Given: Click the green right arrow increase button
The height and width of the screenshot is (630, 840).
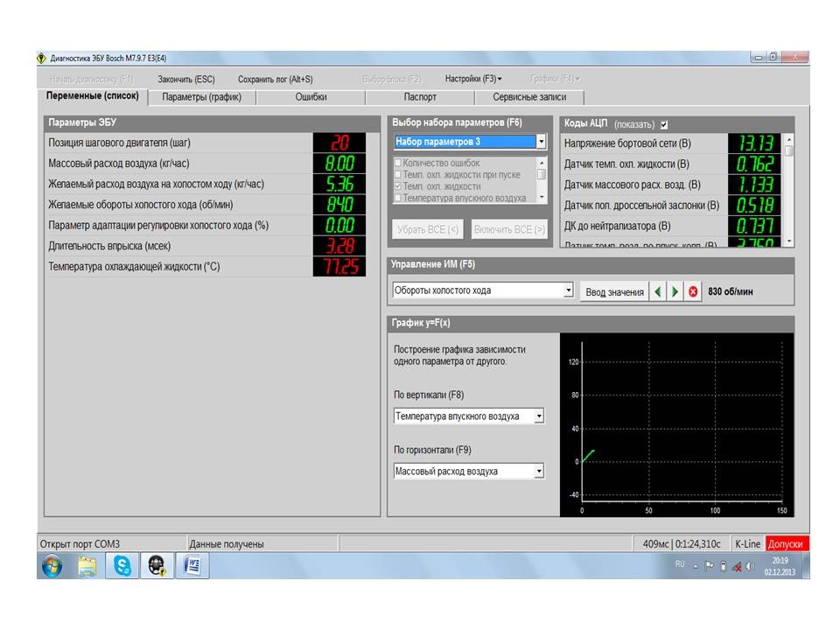Looking at the screenshot, I should pos(675,291).
